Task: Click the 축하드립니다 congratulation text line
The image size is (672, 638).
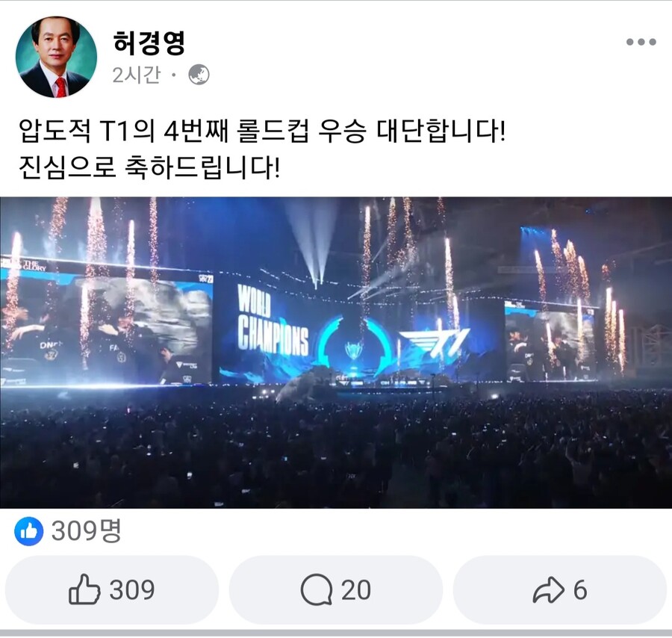Action: [149, 167]
